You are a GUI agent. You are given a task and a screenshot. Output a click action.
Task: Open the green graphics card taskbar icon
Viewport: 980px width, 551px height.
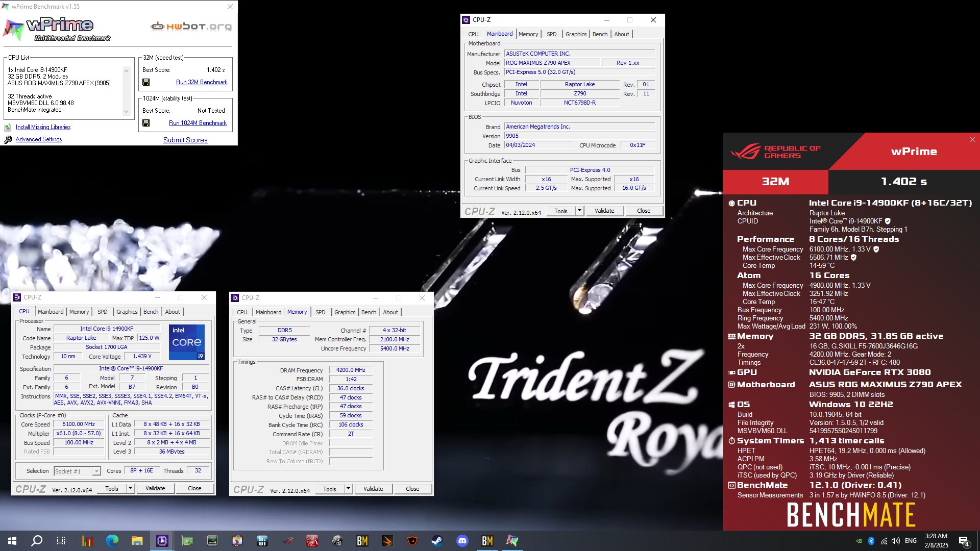[x=187, y=541]
